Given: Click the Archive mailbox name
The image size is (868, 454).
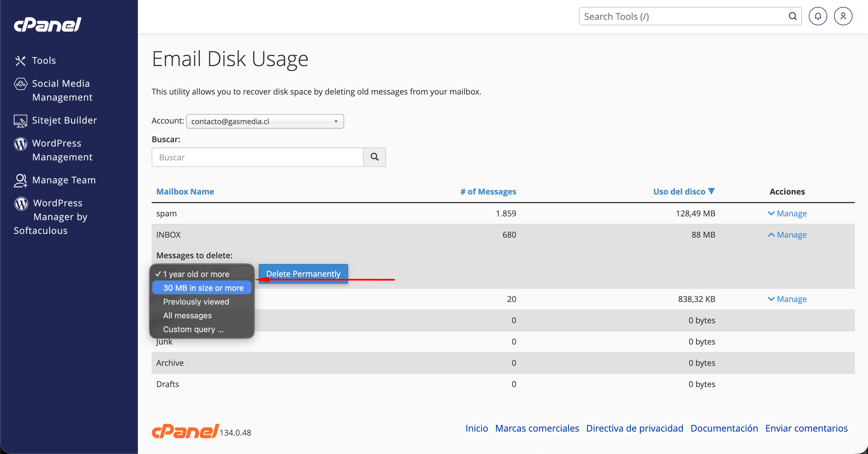Looking at the screenshot, I should point(170,363).
